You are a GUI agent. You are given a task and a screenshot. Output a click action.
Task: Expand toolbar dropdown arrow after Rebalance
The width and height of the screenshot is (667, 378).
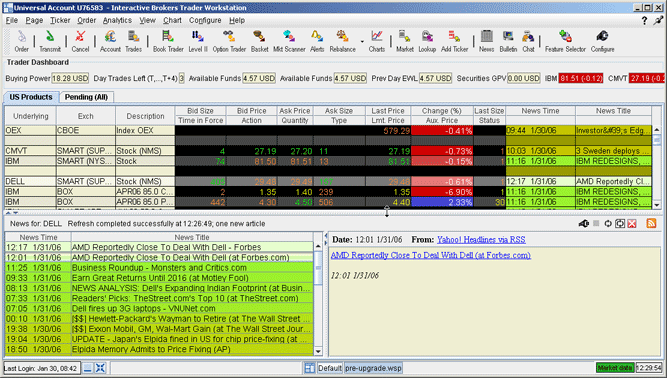pyautogui.click(x=362, y=41)
